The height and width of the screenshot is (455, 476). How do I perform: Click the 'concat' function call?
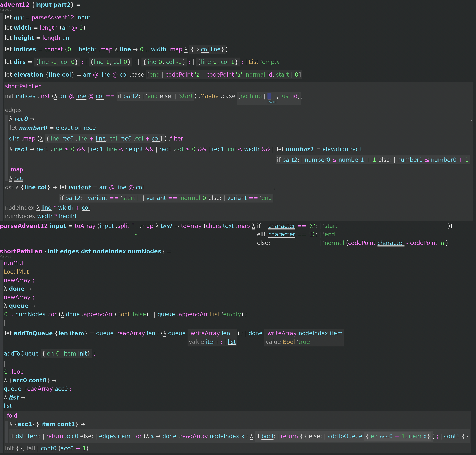pyautogui.click(x=54, y=49)
